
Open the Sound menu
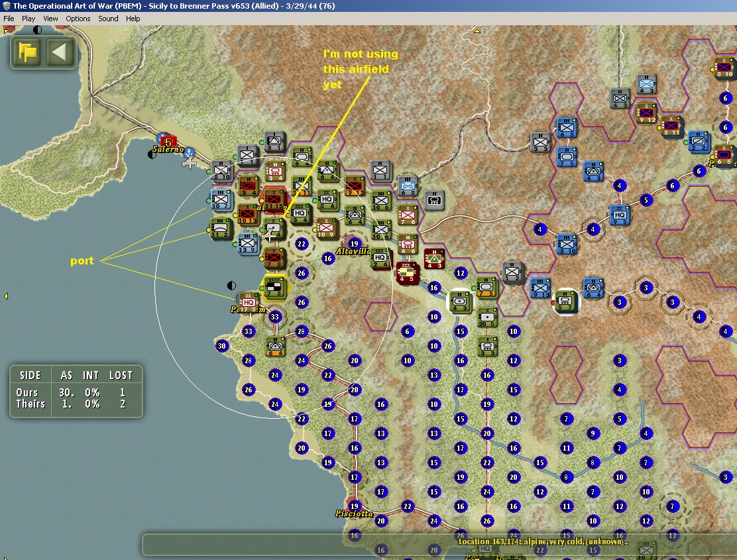[108, 19]
